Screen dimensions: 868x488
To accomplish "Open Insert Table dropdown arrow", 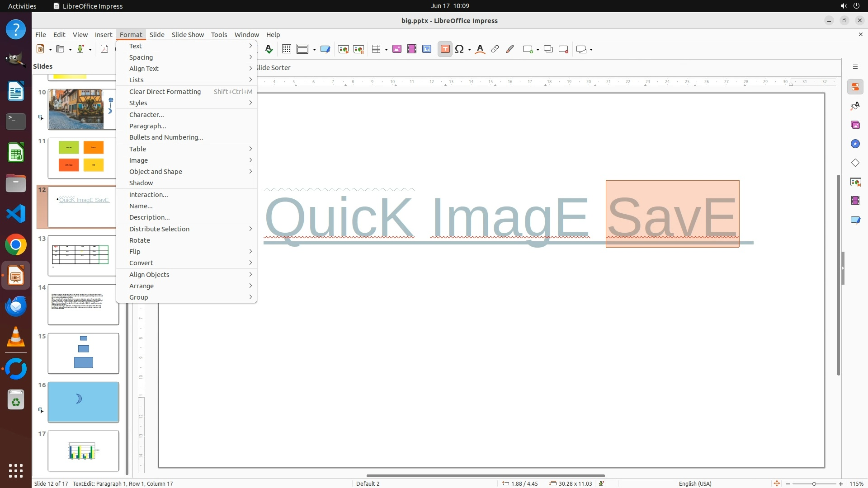I will tap(386, 50).
